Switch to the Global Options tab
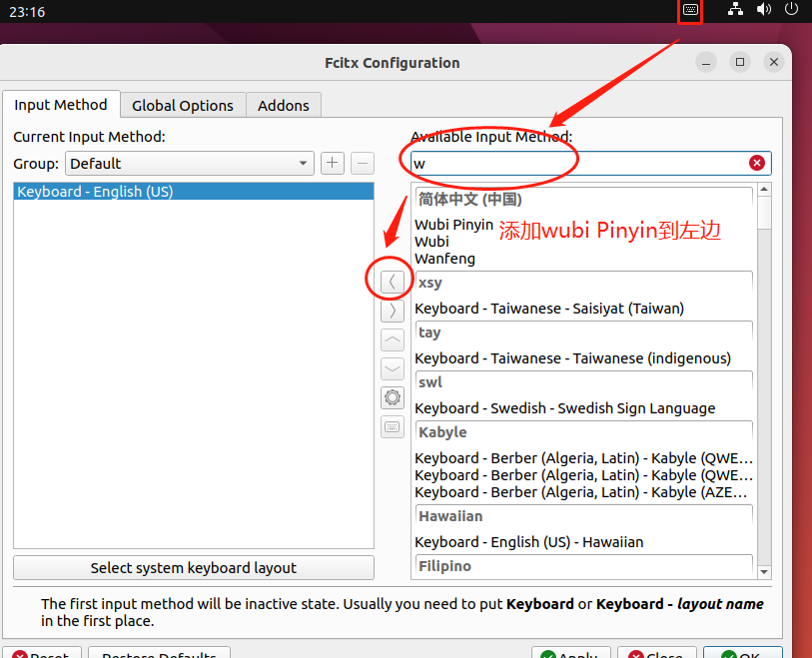812x658 pixels. click(x=183, y=106)
